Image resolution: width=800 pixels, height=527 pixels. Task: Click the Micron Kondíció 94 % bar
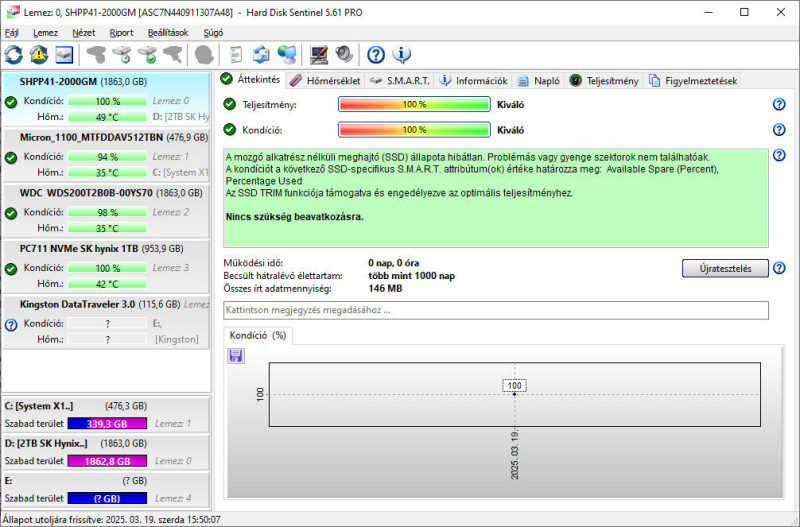coord(107,157)
